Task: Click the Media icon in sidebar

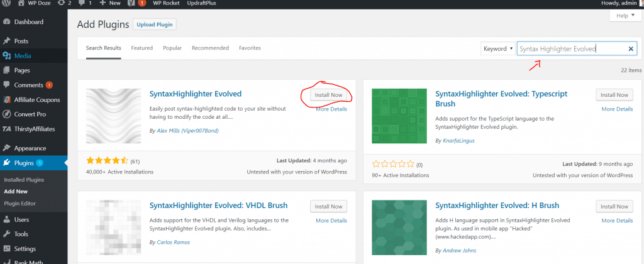Action: 6,56
